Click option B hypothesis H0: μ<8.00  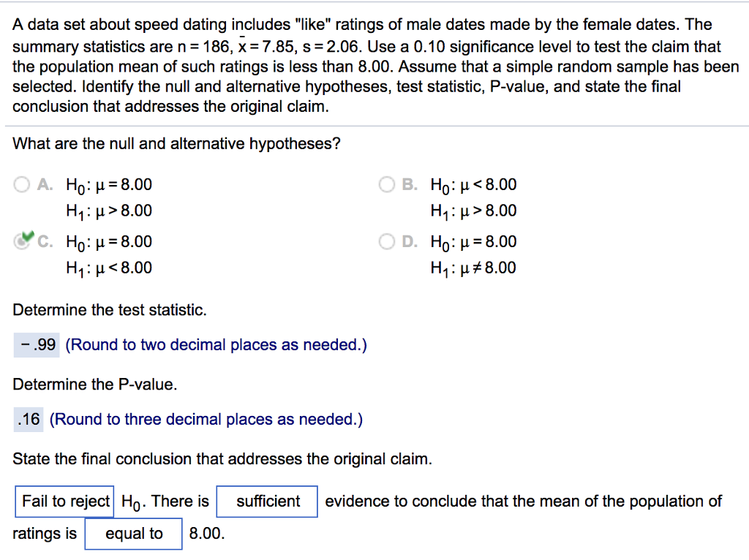(473, 185)
